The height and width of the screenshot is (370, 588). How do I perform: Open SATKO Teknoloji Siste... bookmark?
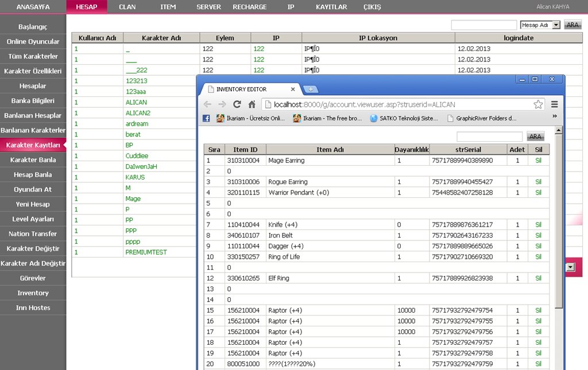tap(404, 118)
